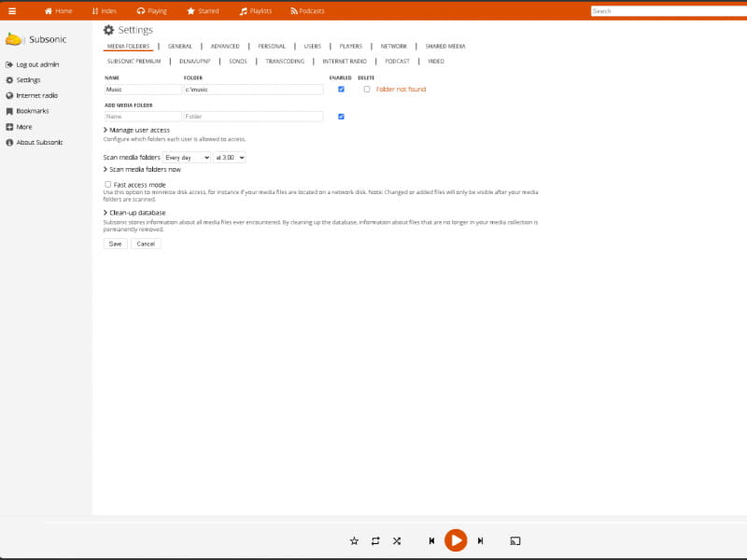Click the new folder path field
The height and width of the screenshot is (560, 747).
[x=253, y=116]
